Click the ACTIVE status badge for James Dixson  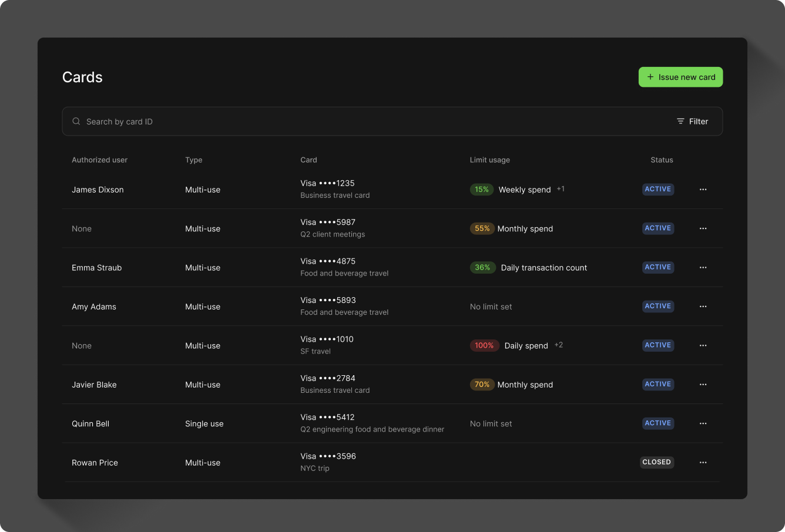657,189
